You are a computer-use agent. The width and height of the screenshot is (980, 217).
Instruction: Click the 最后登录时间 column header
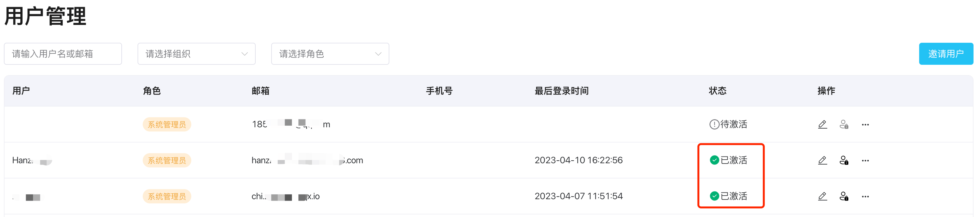[x=562, y=91]
